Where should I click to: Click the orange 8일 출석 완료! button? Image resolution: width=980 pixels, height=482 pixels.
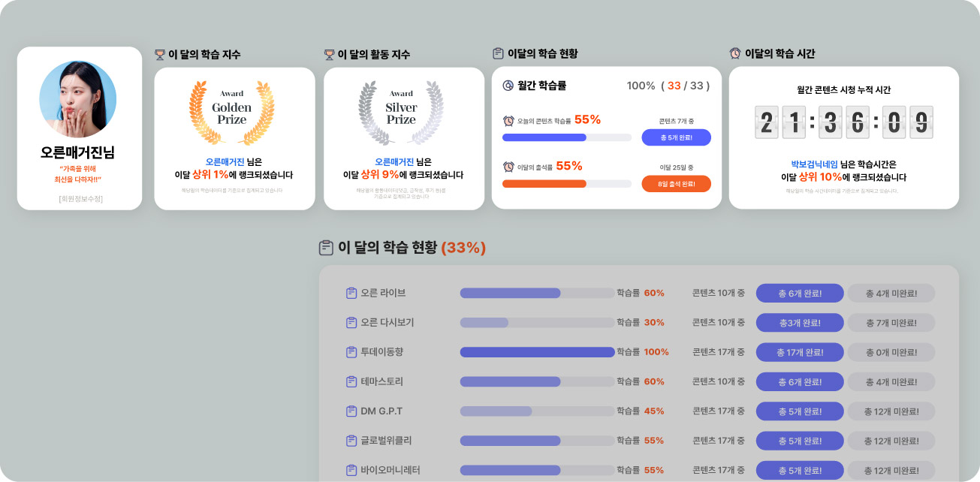coord(676,184)
